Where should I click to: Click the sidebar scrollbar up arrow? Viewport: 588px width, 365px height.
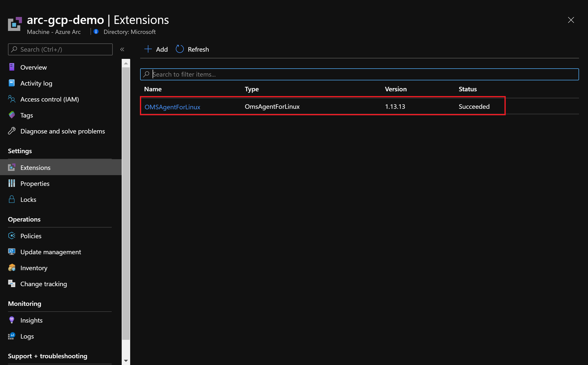pos(126,63)
